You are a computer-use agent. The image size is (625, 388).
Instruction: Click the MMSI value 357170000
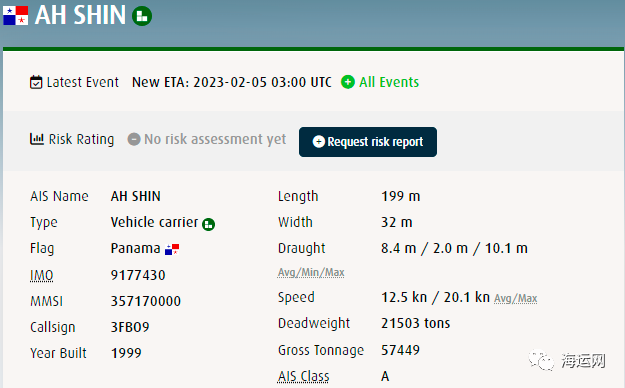coord(145,301)
